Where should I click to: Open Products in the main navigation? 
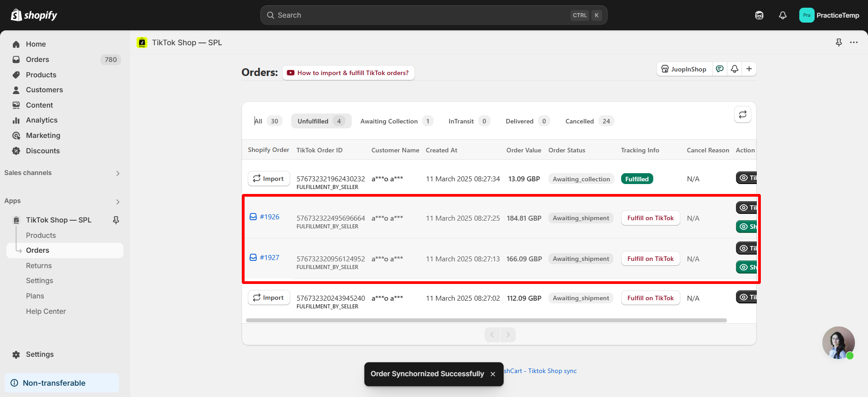[x=41, y=75]
